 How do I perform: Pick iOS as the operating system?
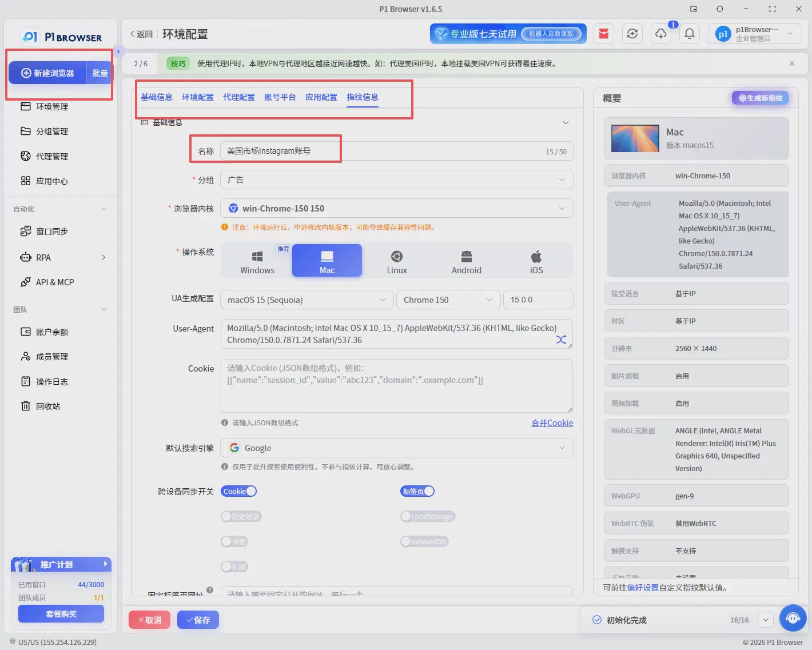point(536,261)
